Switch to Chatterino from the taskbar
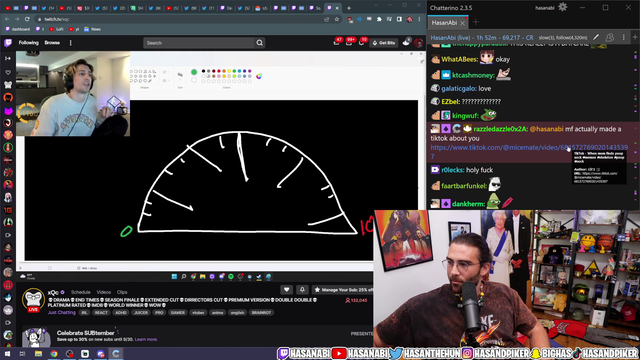 (116, 353)
